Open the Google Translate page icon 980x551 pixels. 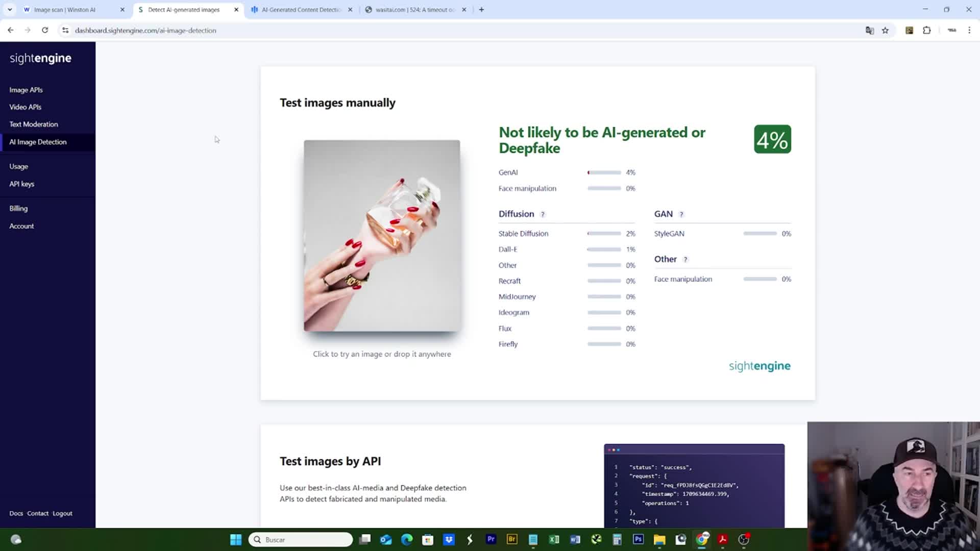tap(870, 31)
